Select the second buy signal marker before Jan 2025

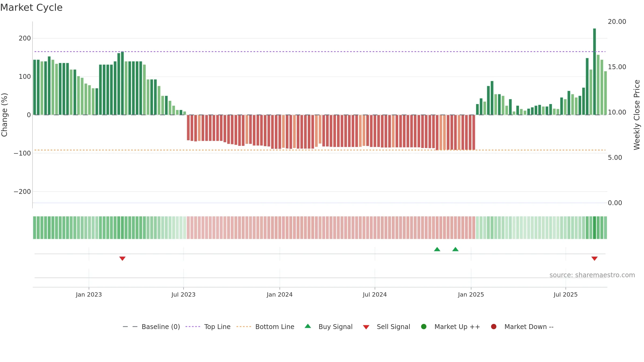[x=455, y=249]
